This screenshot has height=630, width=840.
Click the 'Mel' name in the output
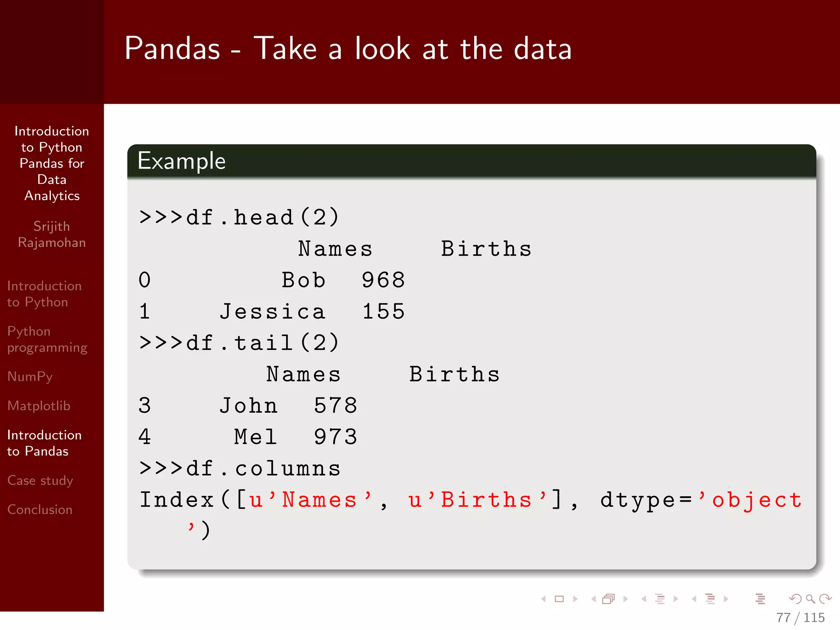click(256, 437)
